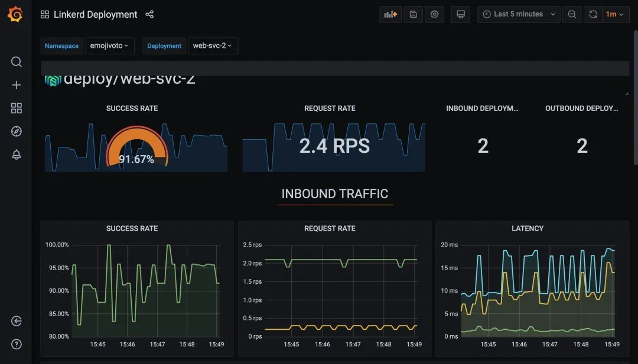
Task: Cycle view mode with monitor icon
Action: pyautogui.click(x=461, y=14)
